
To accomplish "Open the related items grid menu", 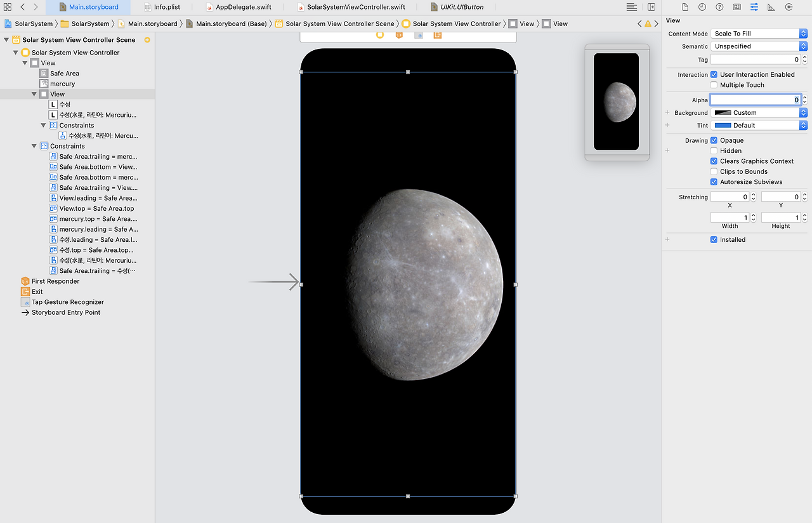I will coord(8,7).
